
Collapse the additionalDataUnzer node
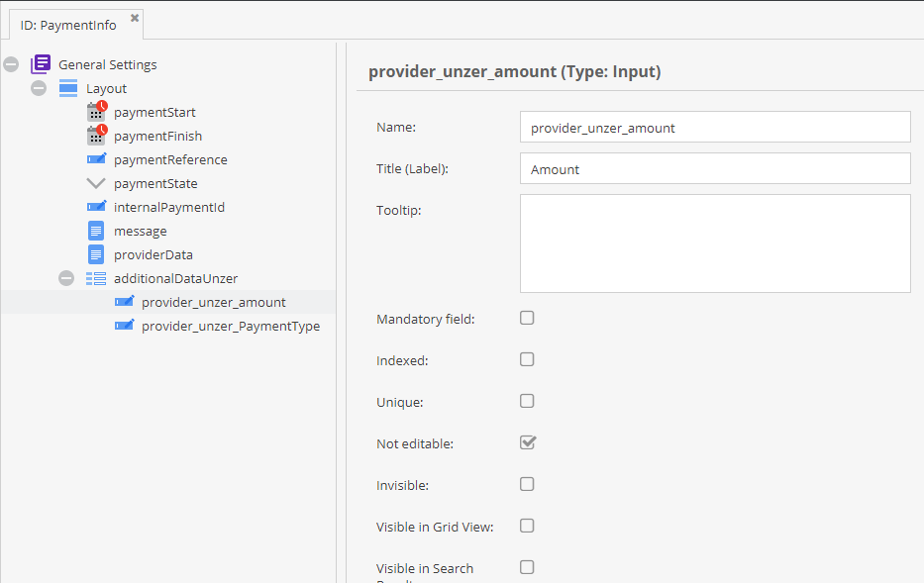point(66,278)
